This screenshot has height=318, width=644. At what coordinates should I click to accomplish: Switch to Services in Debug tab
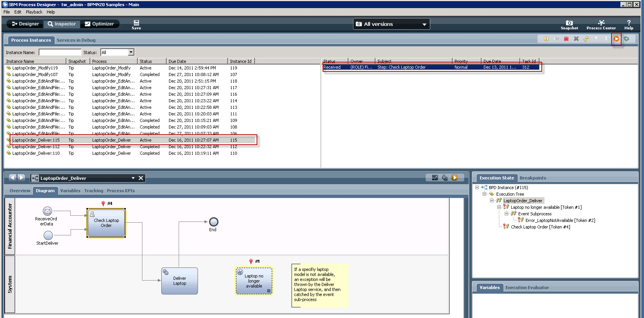pyautogui.click(x=76, y=40)
